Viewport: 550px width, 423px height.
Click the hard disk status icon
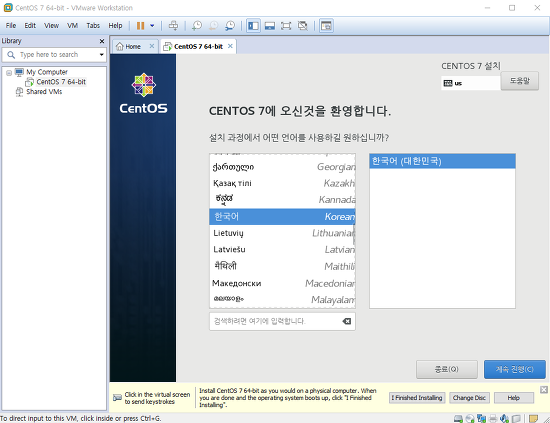458,418
